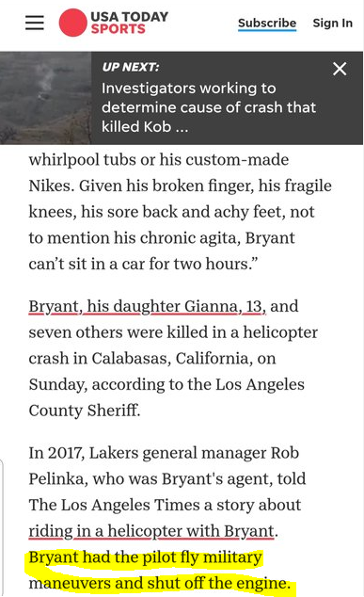Click the whirlpool tubs quote paragraph
Screen dimensions: 364x597
point(180,212)
